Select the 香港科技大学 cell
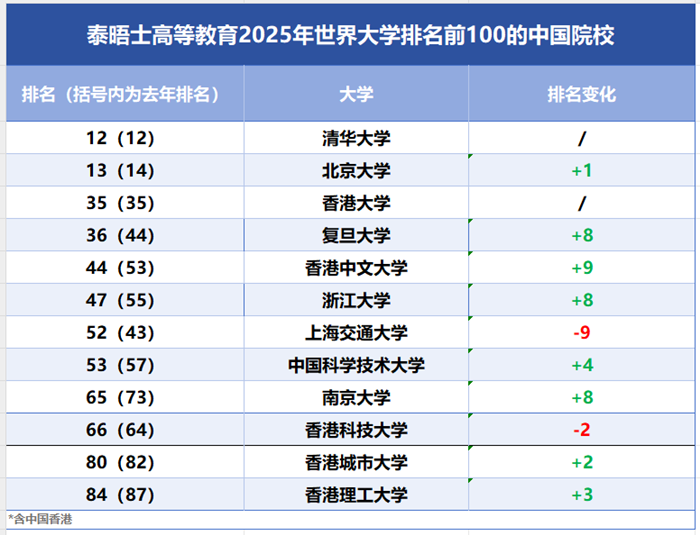700x535 pixels. tap(356, 430)
